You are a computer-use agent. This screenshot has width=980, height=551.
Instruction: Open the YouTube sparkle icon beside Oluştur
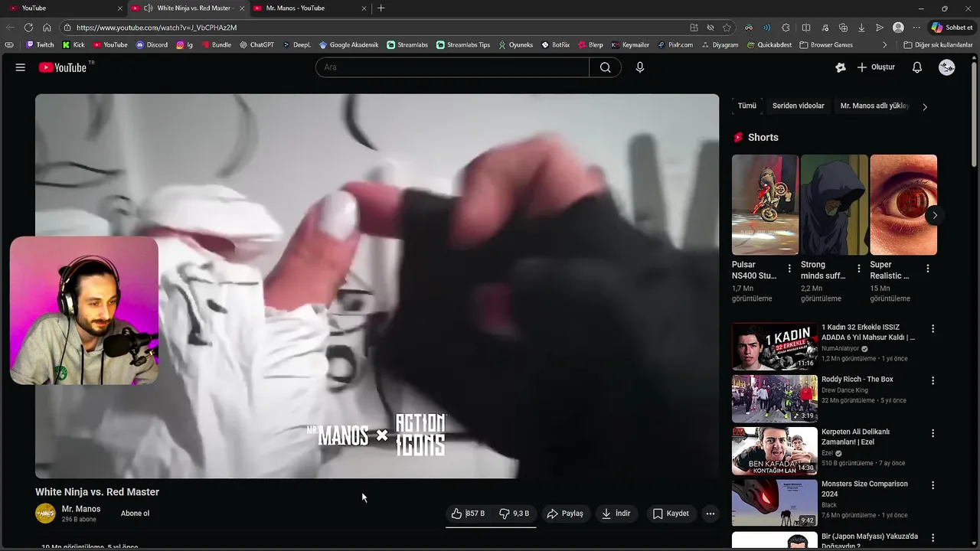[841, 67]
